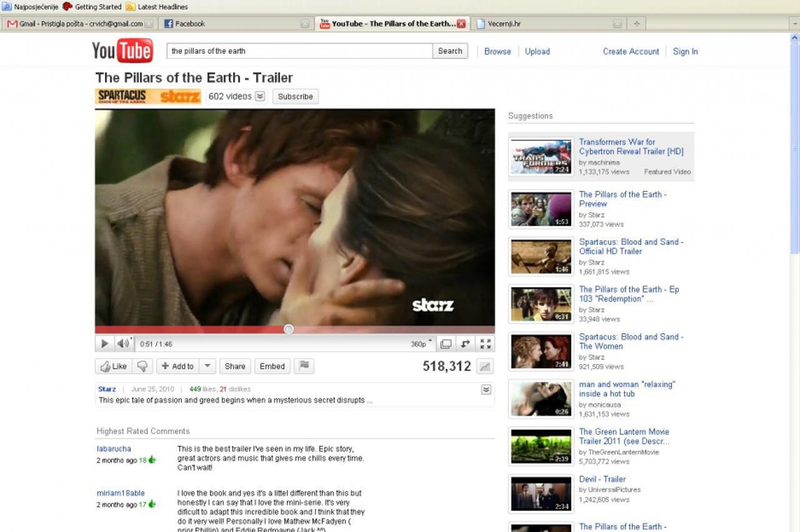Click the Spartacus Official HD Trailer thumbnail

click(541, 256)
